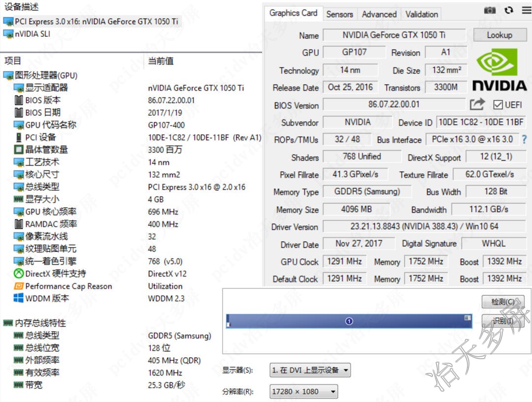Click the 晶体管数量 chip icon
Viewport: 532px width, 402px height.
coord(19,150)
